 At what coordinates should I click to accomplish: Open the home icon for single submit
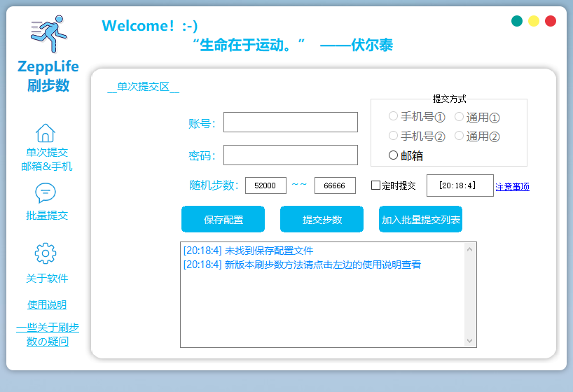point(46,132)
